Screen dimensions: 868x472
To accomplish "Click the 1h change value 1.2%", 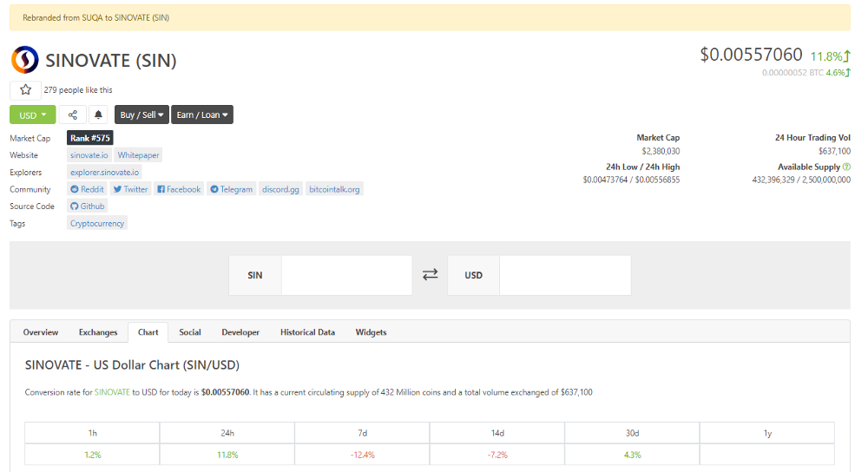I will click(x=93, y=455).
